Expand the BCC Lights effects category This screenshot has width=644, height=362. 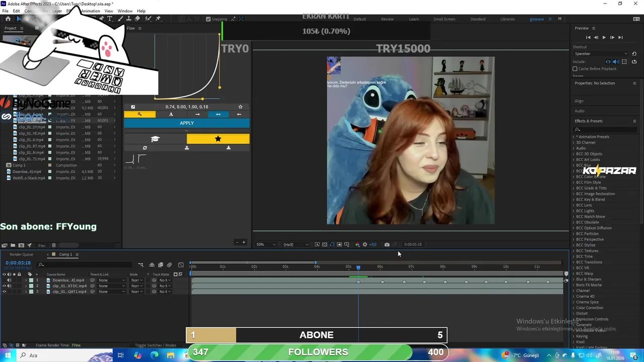click(574, 211)
